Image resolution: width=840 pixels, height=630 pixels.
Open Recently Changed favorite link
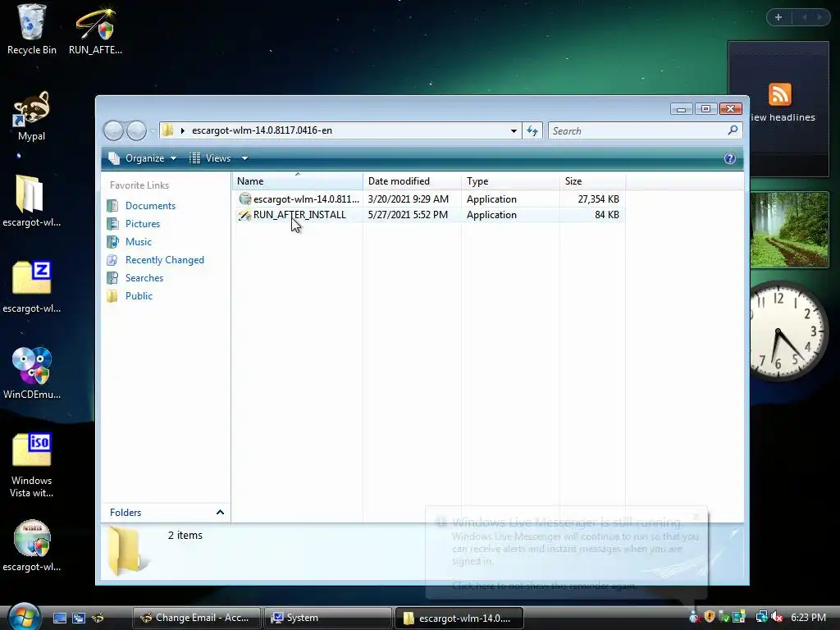point(164,260)
